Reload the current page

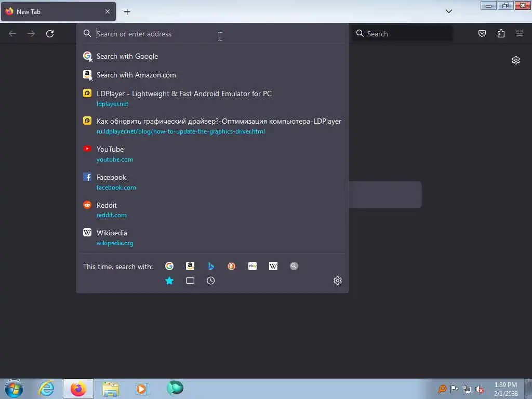(x=50, y=34)
